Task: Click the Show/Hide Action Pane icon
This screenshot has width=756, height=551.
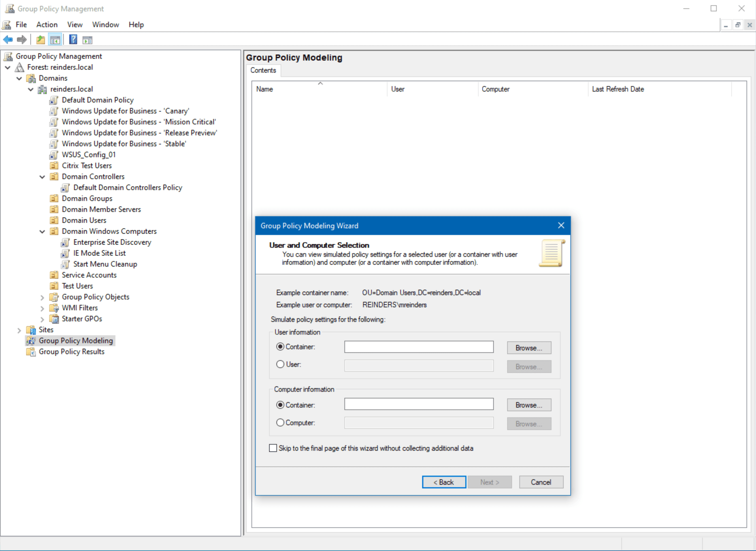Action: [x=87, y=39]
